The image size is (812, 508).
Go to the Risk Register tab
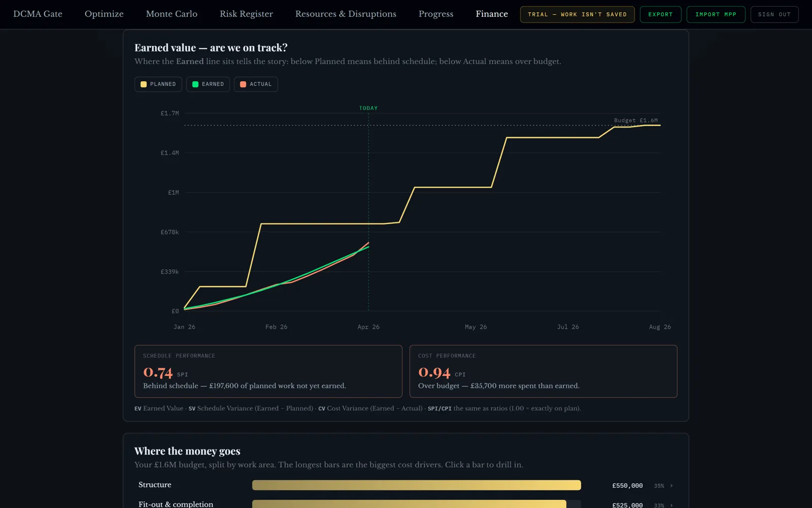246,14
